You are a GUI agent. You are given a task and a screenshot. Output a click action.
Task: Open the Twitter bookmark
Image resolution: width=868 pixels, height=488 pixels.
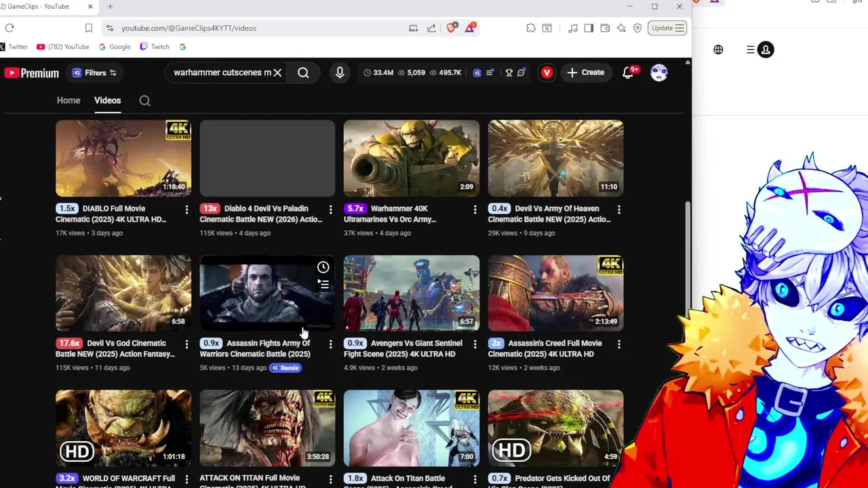coord(14,47)
